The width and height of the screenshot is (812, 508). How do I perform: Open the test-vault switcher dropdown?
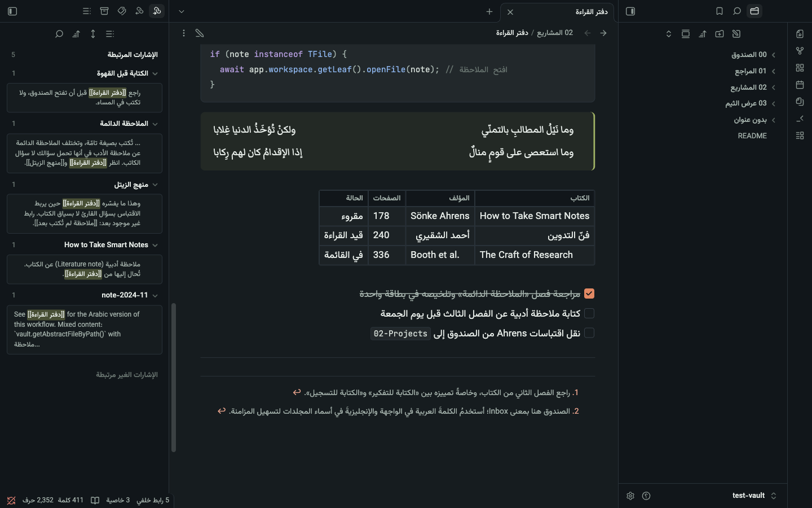[x=754, y=496]
